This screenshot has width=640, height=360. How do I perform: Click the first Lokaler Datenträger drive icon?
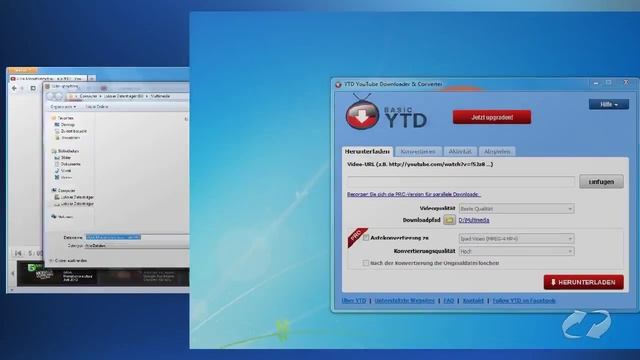point(57,197)
